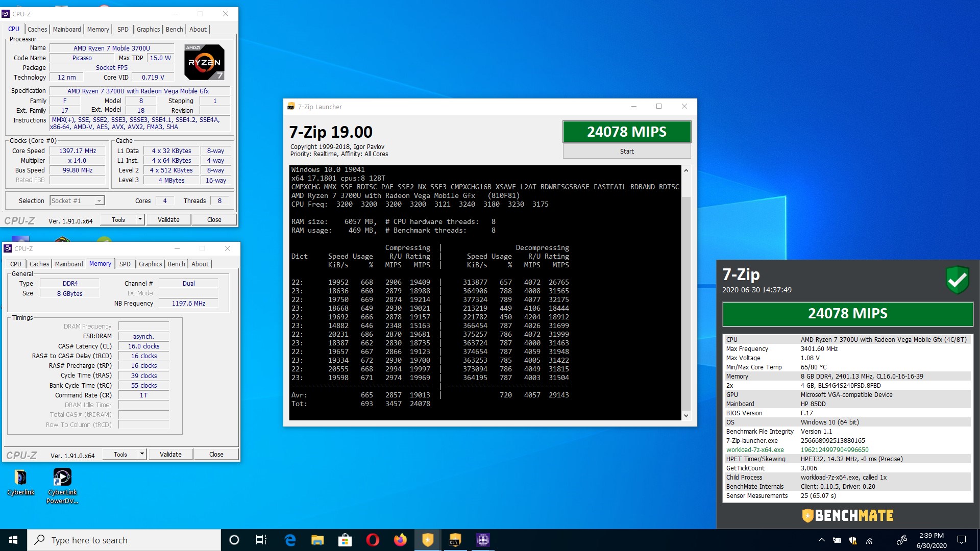Minimize the 7-Zip Launcher window
Screen dimensions: 980x551
[x=633, y=106]
